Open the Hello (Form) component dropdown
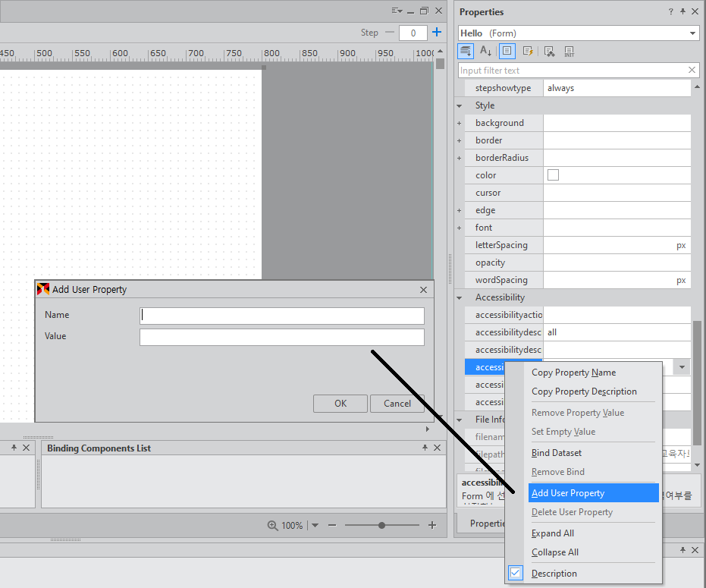 click(x=693, y=33)
